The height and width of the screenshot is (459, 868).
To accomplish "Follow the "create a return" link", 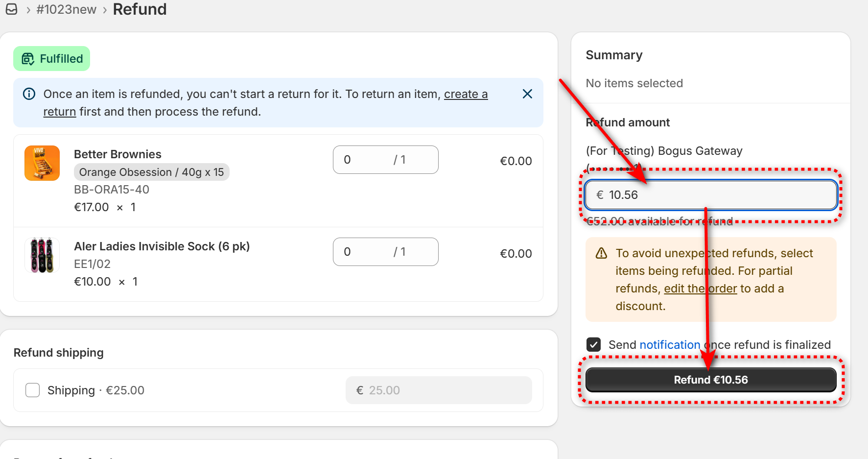I will click(x=465, y=94).
